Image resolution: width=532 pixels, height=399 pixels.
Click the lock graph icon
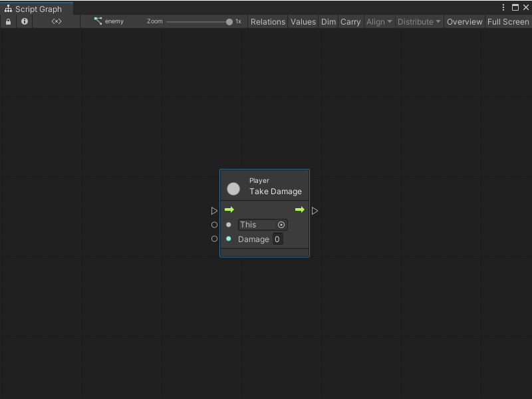coord(8,21)
